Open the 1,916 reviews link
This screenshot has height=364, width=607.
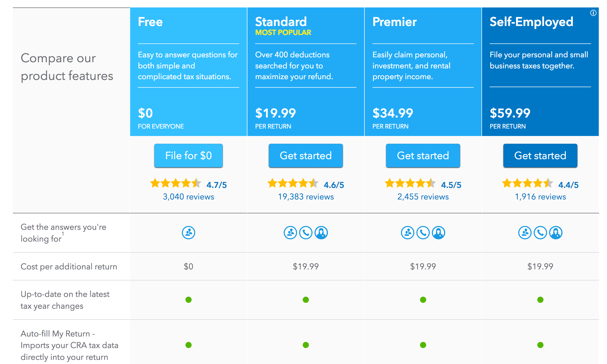[x=540, y=197]
